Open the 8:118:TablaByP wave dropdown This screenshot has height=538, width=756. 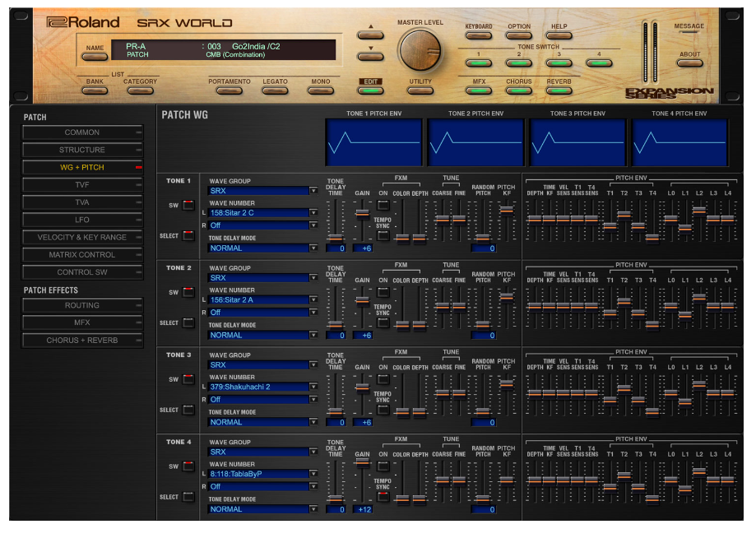click(262, 474)
